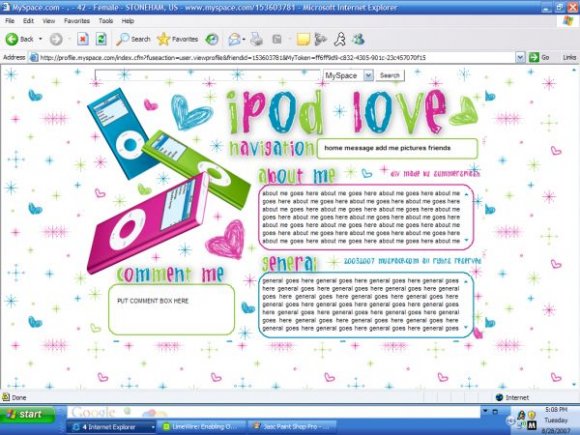Print the page with printer icon
This screenshot has width=580, height=435.
tap(256, 39)
